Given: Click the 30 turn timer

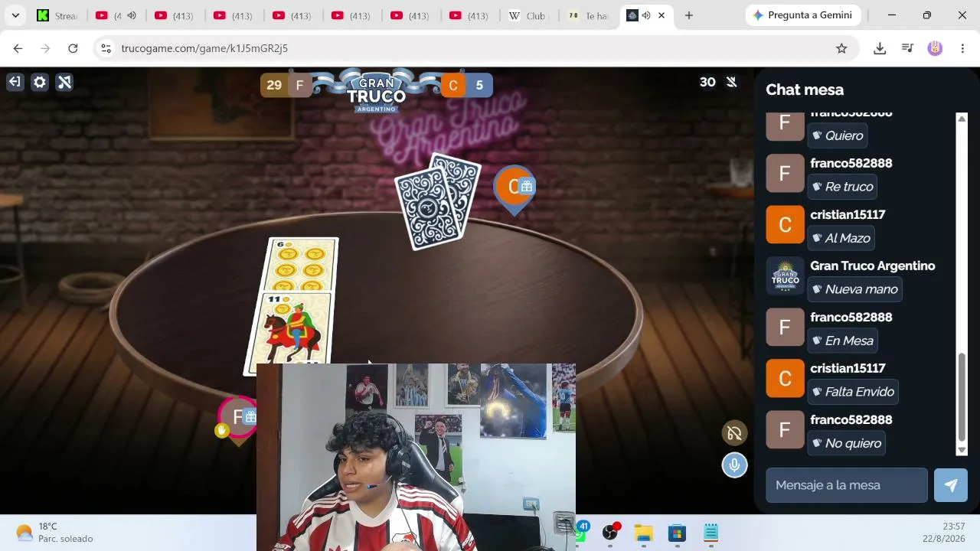Looking at the screenshot, I should click(x=707, y=82).
